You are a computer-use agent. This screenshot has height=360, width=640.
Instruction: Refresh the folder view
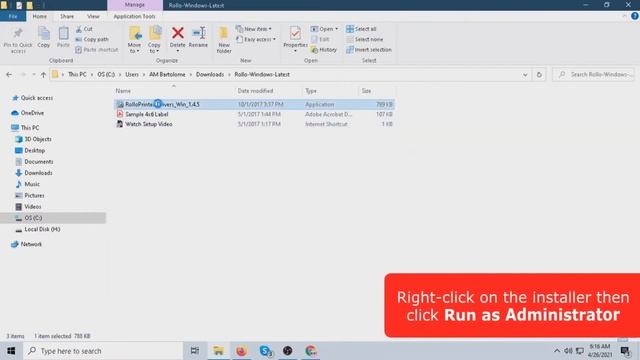tap(539, 75)
